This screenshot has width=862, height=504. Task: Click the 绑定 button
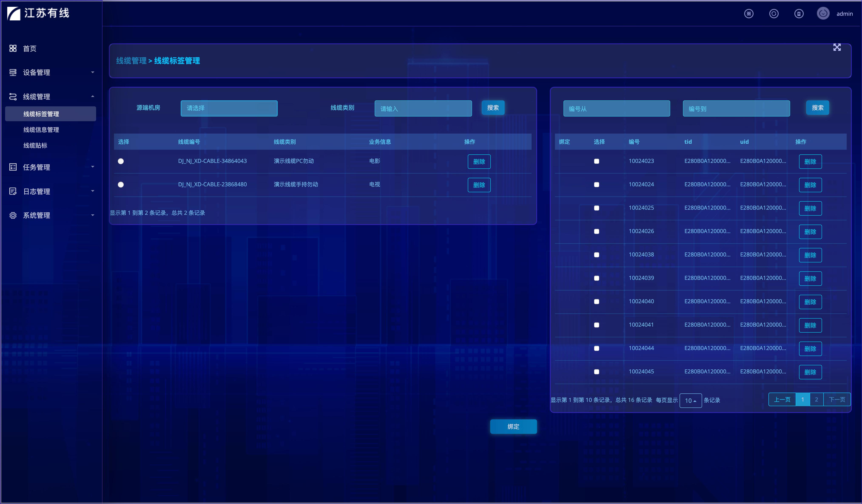[x=514, y=427]
